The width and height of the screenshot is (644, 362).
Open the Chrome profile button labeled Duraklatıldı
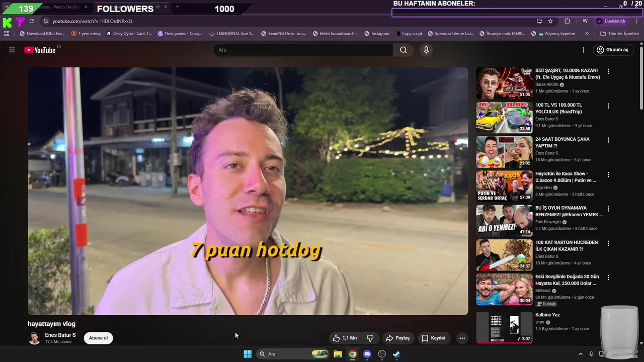pyautogui.click(x=611, y=21)
